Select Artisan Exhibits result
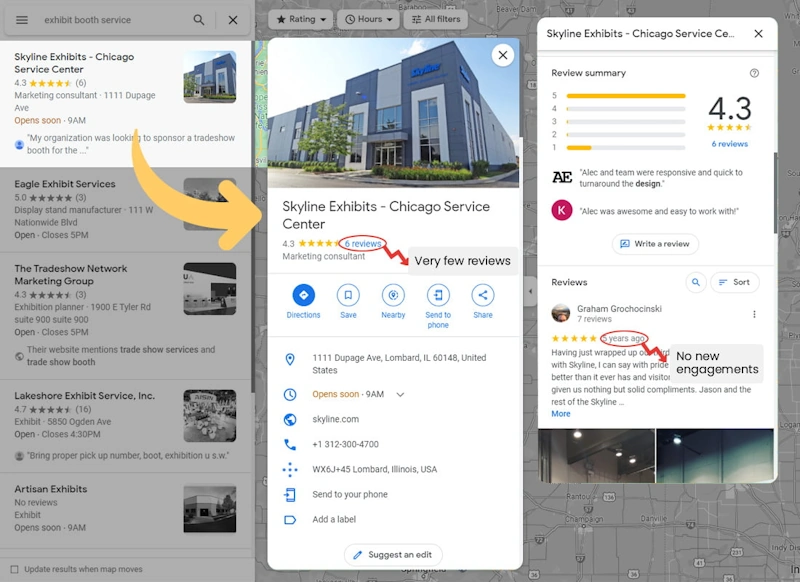Screen dimensions: 800x582 tap(126, 510)
